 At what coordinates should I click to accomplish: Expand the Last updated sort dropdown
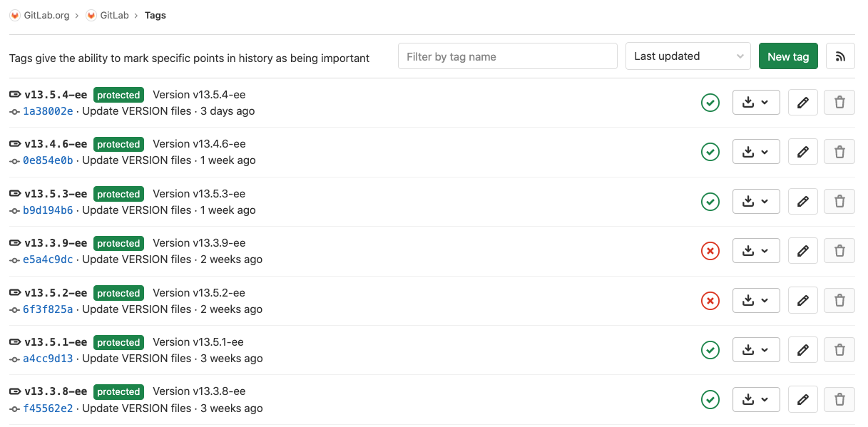pyautogui.click(x=687, y=56)
